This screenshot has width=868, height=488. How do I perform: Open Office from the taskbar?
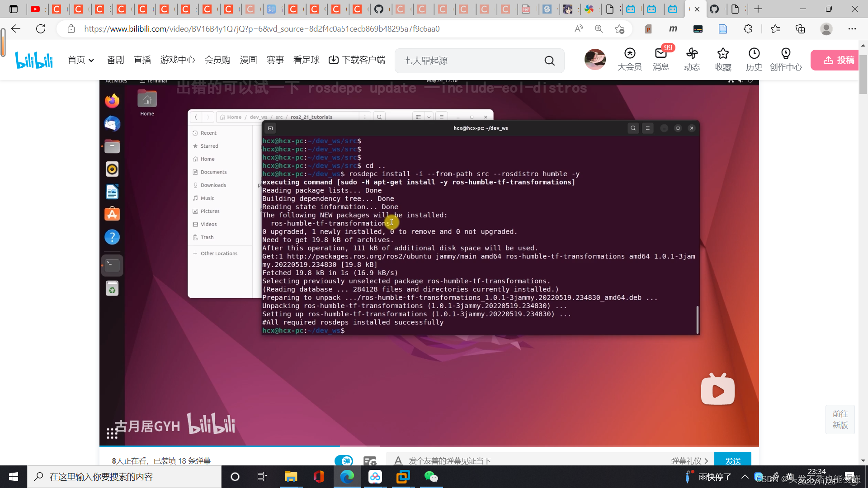click(319, 477)
